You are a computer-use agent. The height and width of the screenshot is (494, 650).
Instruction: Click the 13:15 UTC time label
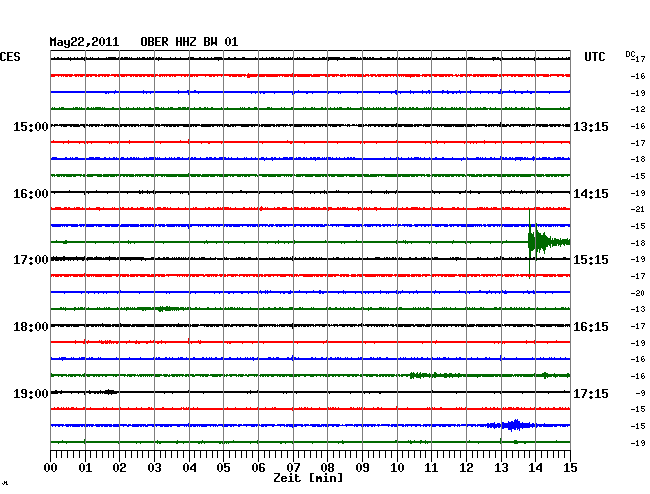591,126
